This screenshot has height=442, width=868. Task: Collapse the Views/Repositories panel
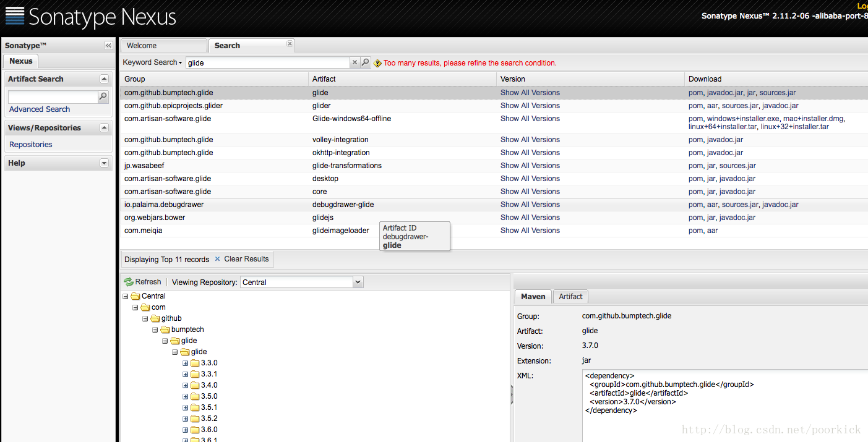coord(104,128)
